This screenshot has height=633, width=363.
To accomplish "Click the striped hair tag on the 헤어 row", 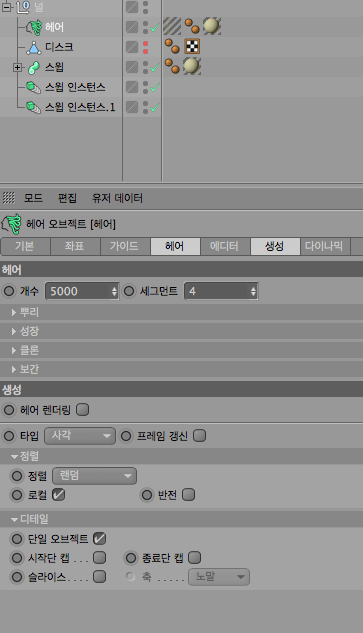I will point(172,27).
